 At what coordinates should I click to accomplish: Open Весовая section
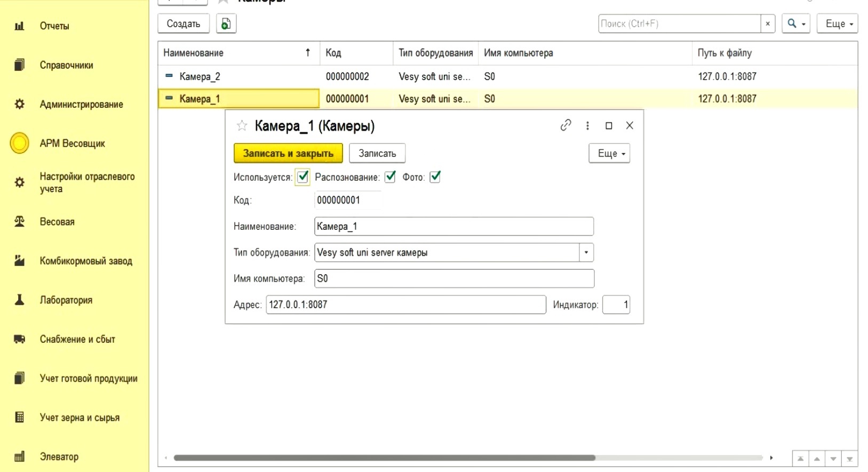(57, 221)
